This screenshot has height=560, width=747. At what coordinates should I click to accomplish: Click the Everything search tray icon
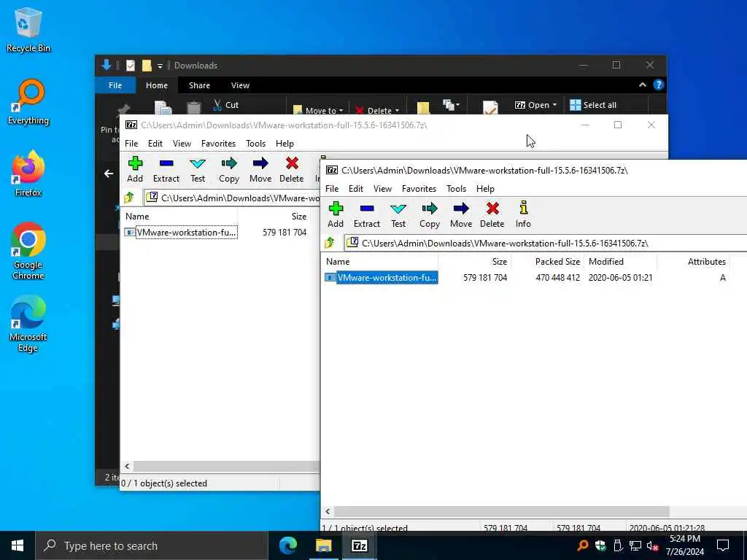coord(582,545)
